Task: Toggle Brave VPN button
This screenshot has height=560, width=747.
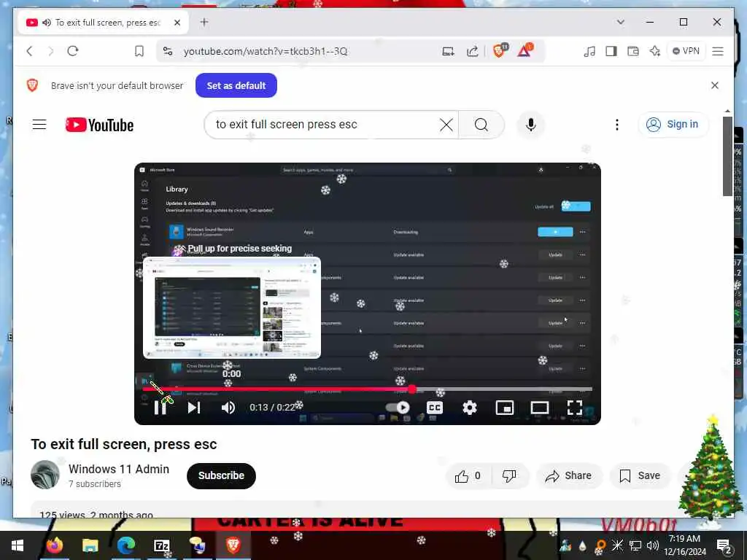Action: point(686,51)
